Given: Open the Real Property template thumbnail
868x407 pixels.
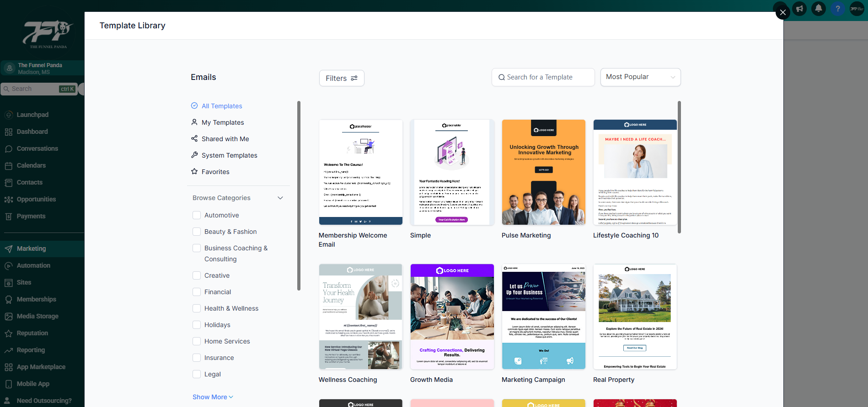Looking at the screenshot, I should 635,317.
